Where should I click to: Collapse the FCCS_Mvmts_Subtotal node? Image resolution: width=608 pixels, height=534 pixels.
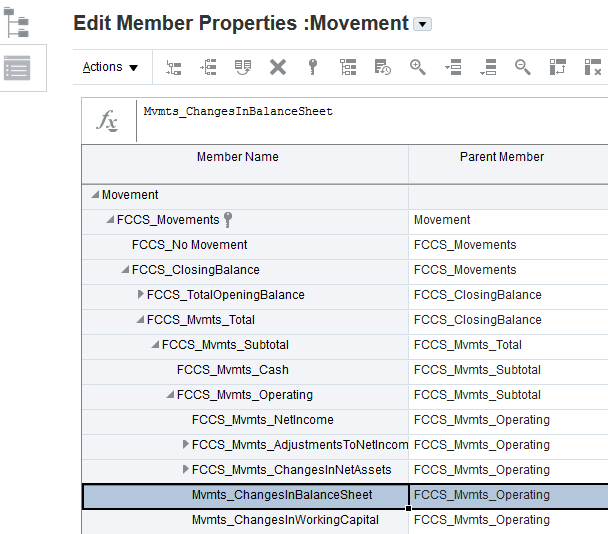tap(155, 344)
